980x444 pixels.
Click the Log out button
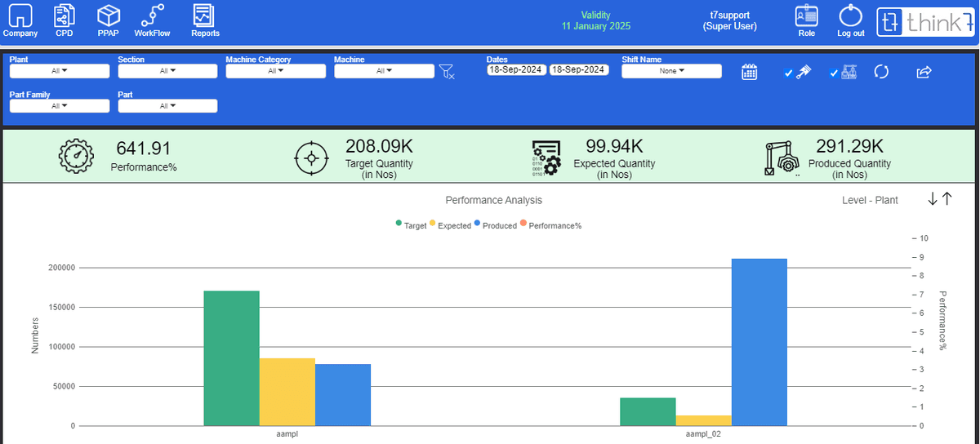[850, 17]
